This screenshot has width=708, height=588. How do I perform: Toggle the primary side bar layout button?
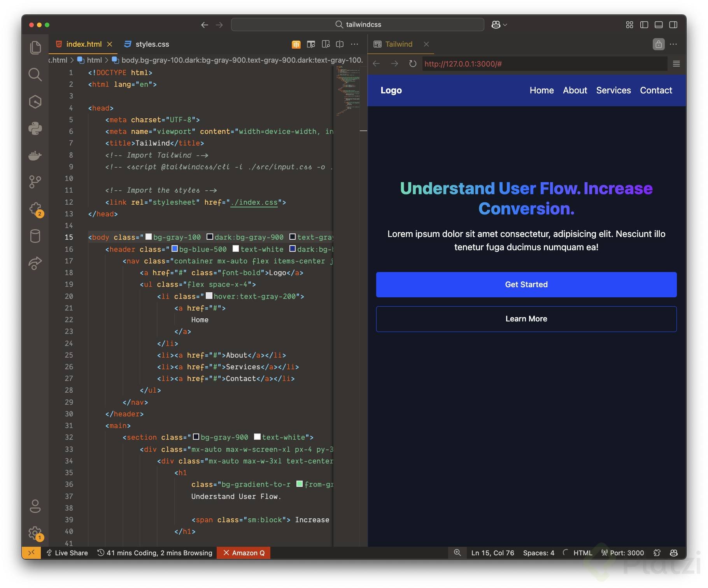coord(644,25)
